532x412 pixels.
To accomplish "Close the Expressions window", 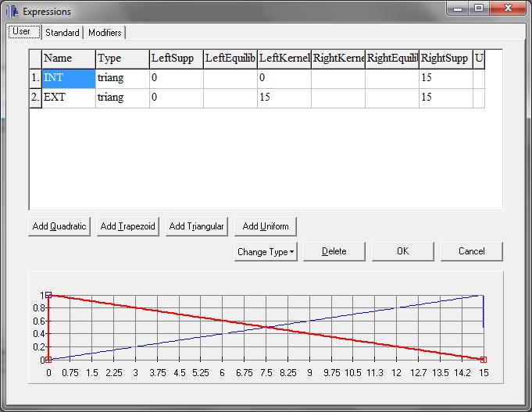I will pos(508,8).
